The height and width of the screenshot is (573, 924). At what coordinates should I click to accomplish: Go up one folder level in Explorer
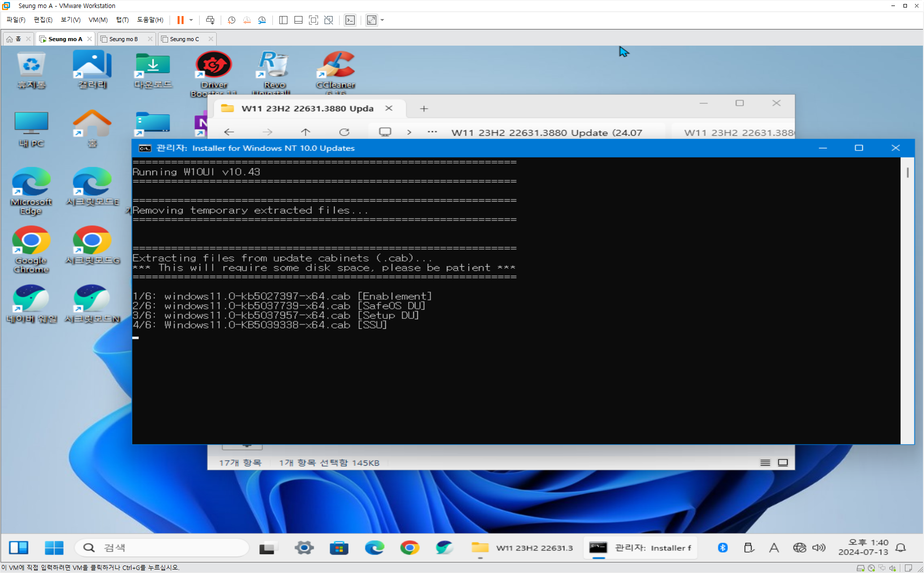point(305,132)
